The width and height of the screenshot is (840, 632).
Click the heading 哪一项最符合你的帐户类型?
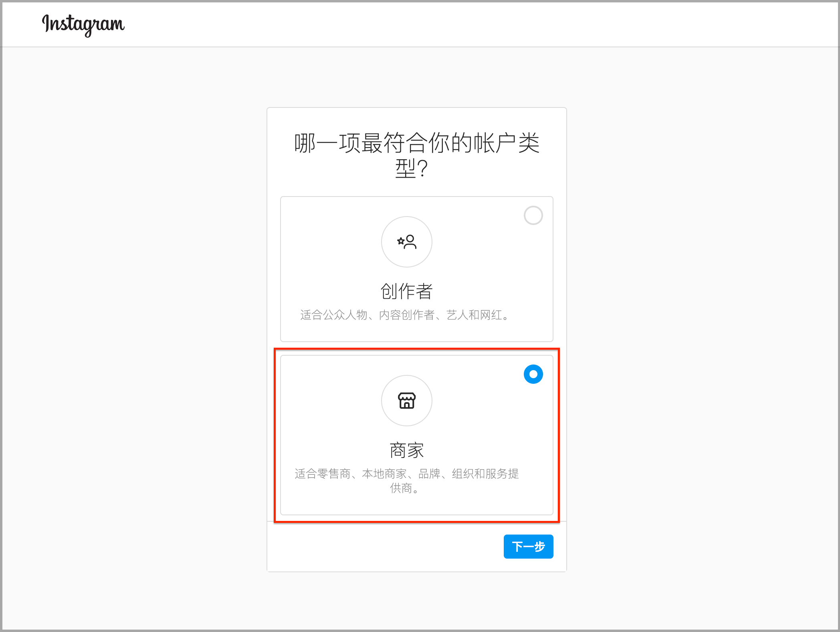417,155
